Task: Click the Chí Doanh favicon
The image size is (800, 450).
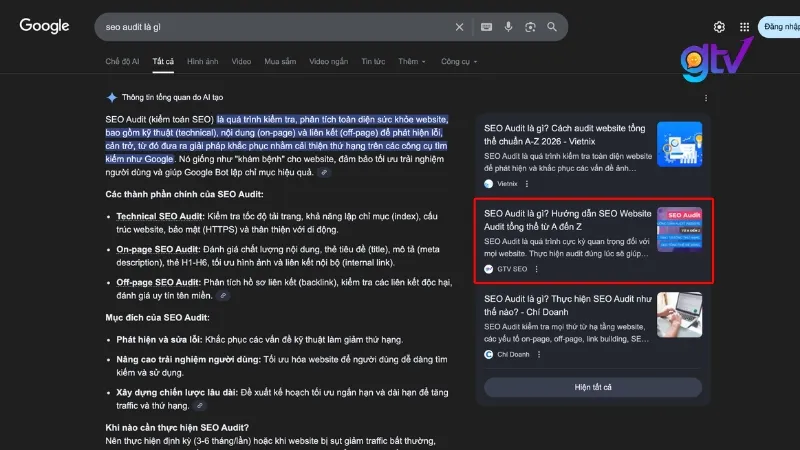Action: [488, 354]
